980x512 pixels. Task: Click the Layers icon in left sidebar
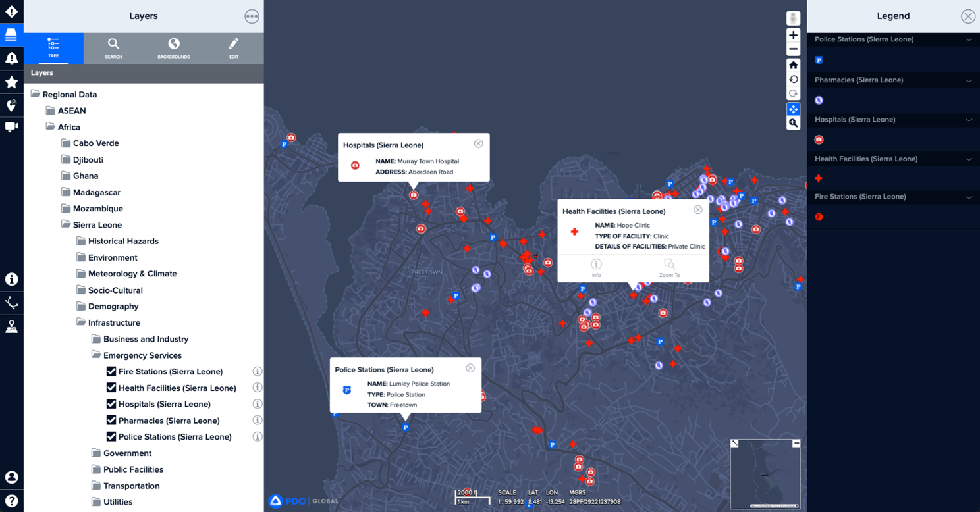pyautogui.click(x=11, y=34)
